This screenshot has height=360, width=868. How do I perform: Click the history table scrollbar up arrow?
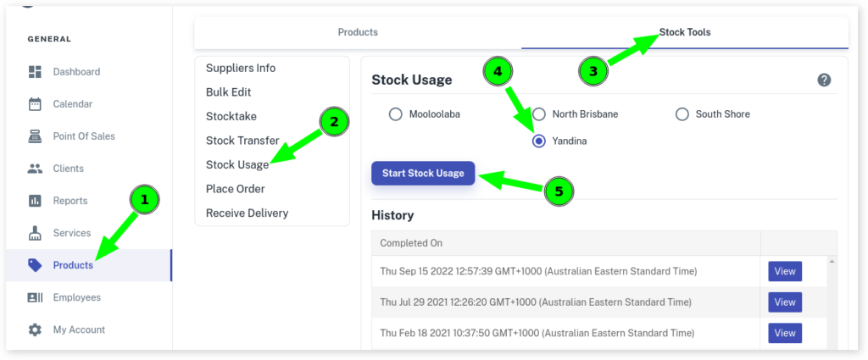pos(832,262)
